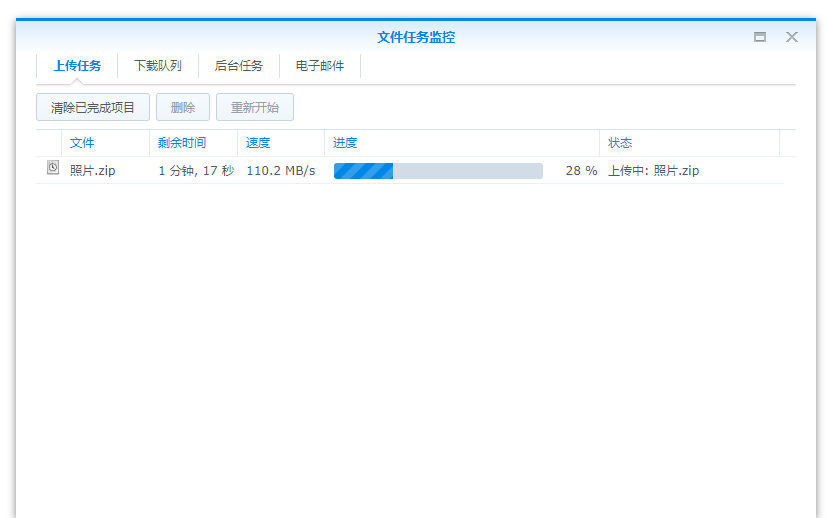Click the 删除 button
Image resolution: width=830 pixels, height=518 pixels.
coord(183,107)
